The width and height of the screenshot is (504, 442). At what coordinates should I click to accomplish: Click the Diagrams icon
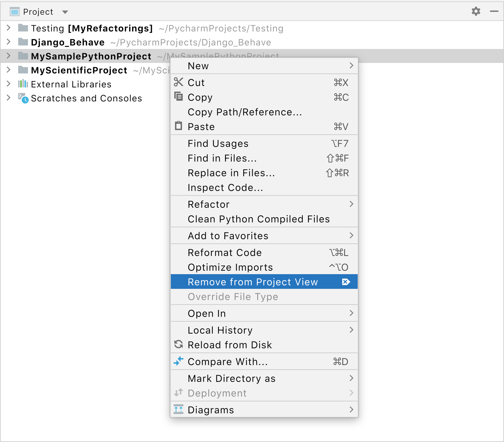pos(178,409)
